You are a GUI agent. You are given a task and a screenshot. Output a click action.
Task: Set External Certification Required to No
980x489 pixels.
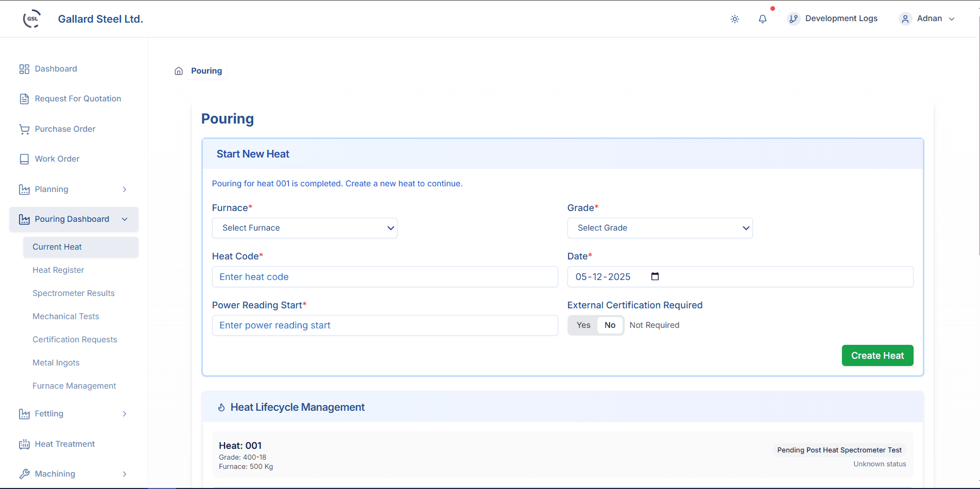[x=610, y=325]
